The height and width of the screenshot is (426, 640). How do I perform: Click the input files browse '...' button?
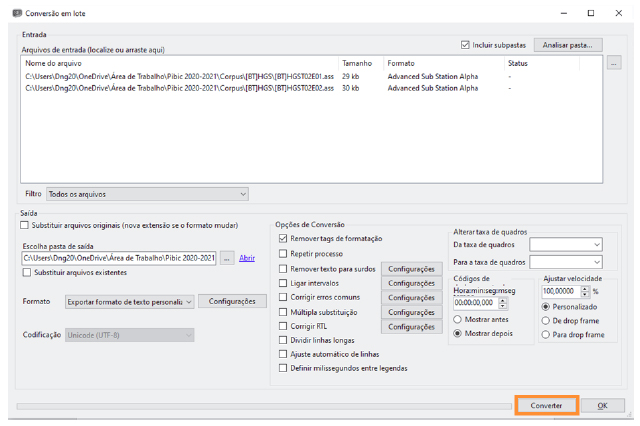click(x=614, y=63)
